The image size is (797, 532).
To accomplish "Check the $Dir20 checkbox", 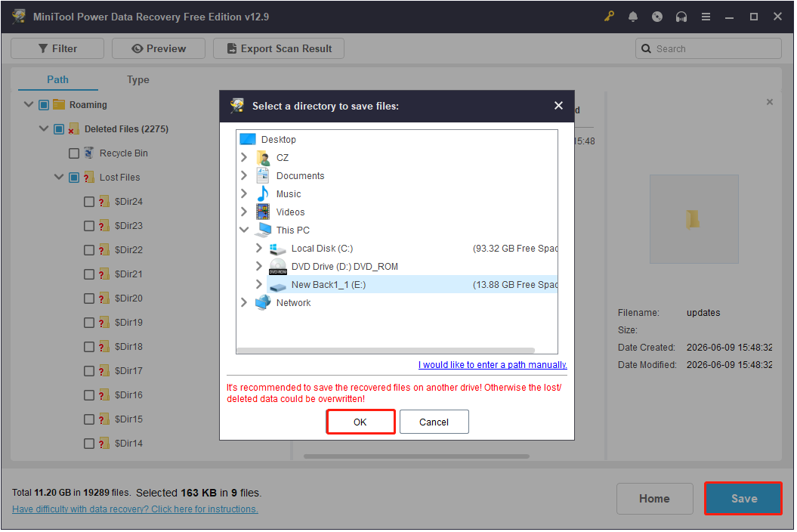I will pyautogui.click(x=89, y=298).
